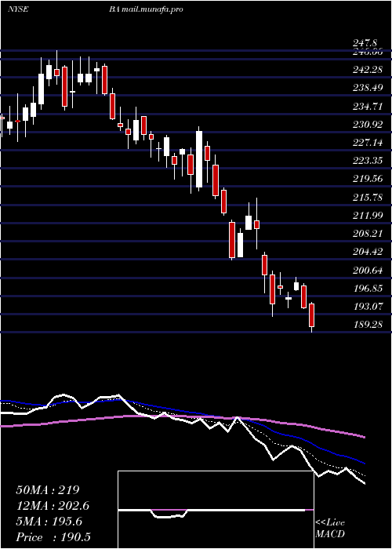
Task: Select the 242.28 price axis label
Action: coord(368,70)
